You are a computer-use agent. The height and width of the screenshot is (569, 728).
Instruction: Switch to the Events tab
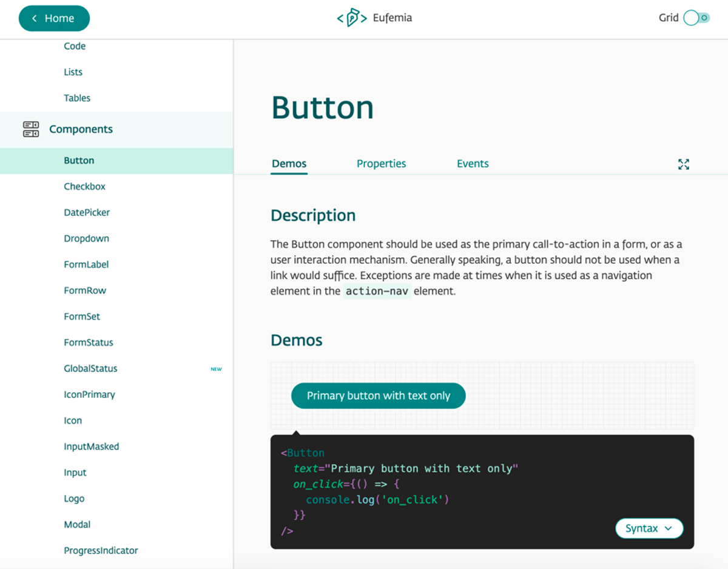tap(473, 164)
